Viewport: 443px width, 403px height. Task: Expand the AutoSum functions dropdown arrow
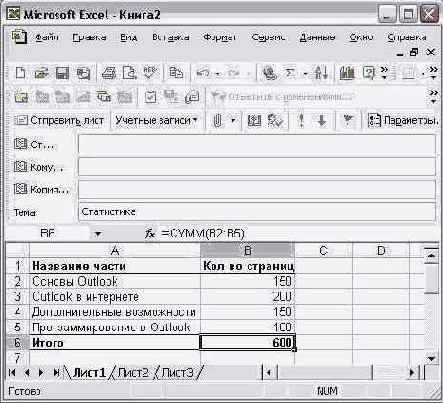tap(305, 73)
